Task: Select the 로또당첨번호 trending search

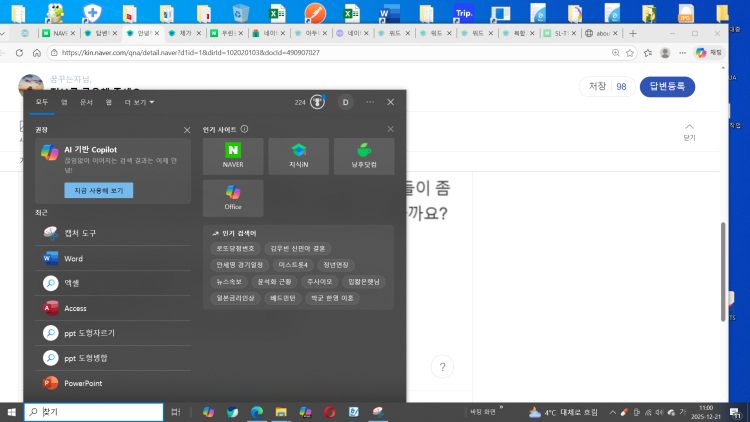Action: pos(236,248)
